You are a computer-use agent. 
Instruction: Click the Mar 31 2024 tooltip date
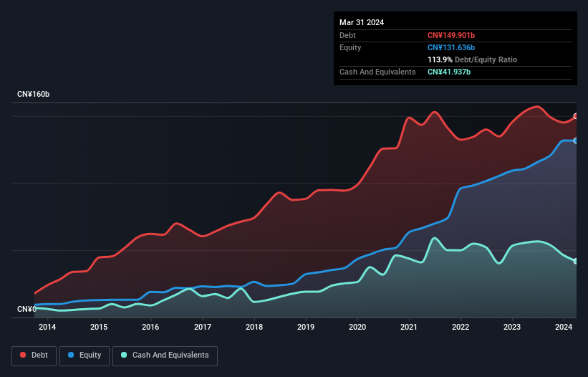pos(362,22)
